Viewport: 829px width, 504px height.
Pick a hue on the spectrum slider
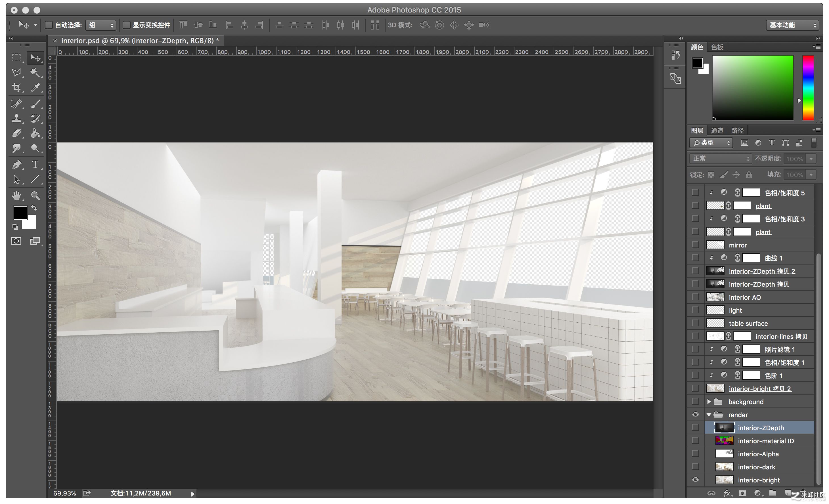click(x=808, y=88)
